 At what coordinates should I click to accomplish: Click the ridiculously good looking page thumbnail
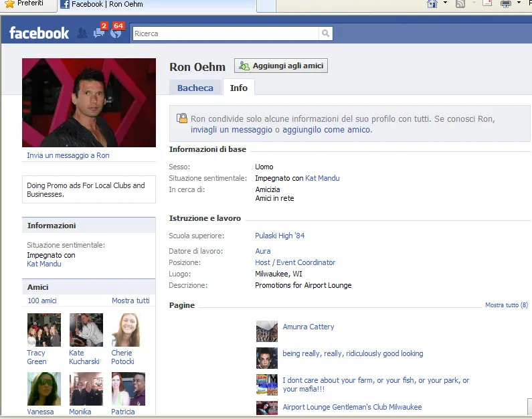tap(267, 358)
